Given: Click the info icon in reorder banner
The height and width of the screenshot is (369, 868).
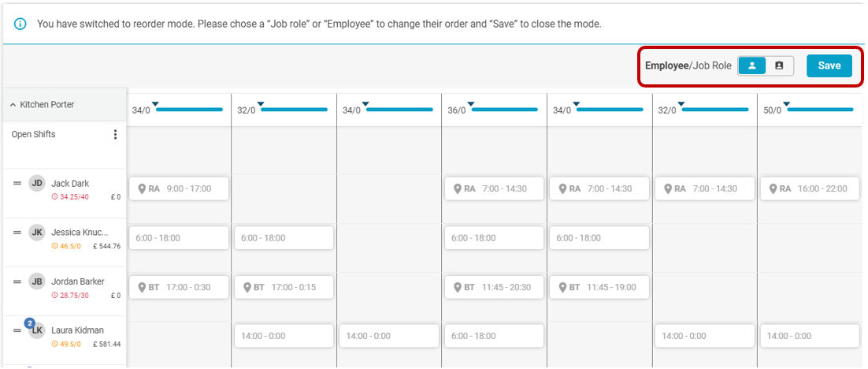Looking at the screenshot, I should (20, 24).
